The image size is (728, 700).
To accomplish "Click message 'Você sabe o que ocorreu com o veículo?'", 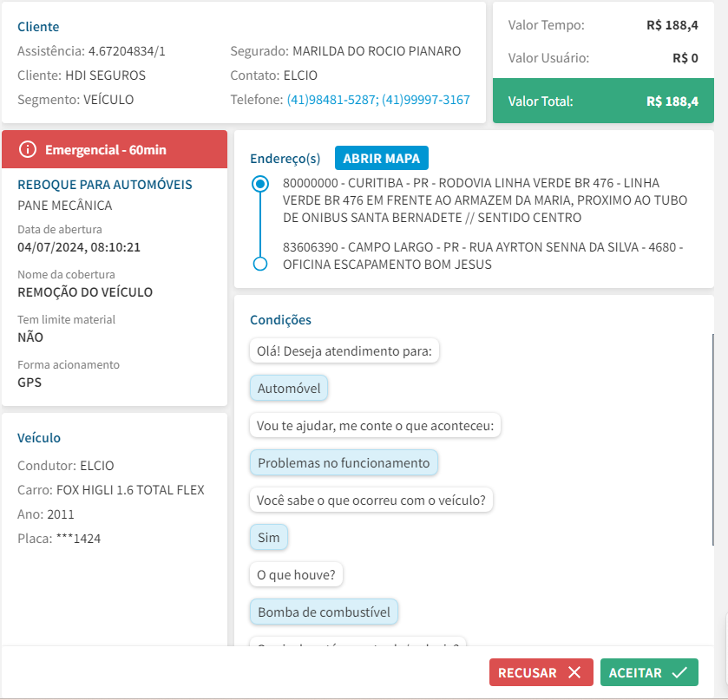I will pos(371,500).
